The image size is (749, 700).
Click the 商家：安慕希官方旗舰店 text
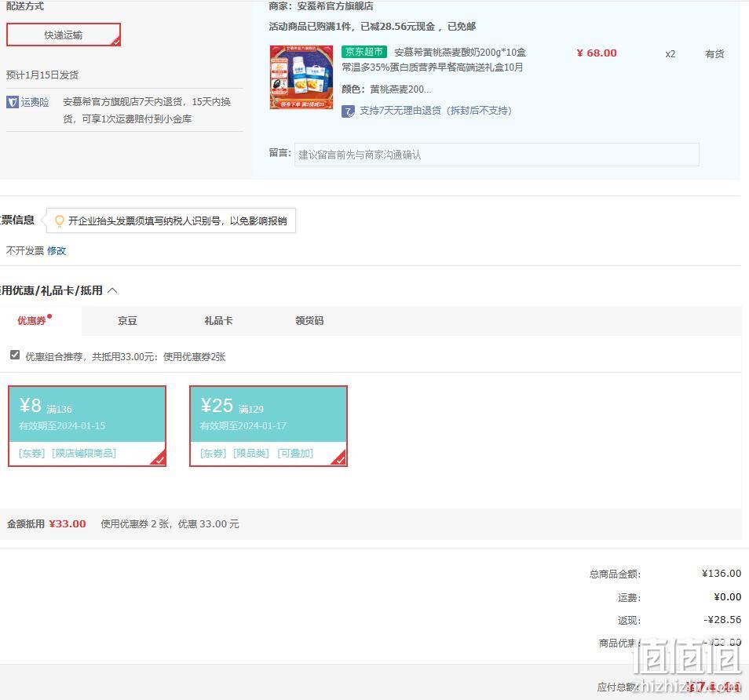(x=321, y=6)
